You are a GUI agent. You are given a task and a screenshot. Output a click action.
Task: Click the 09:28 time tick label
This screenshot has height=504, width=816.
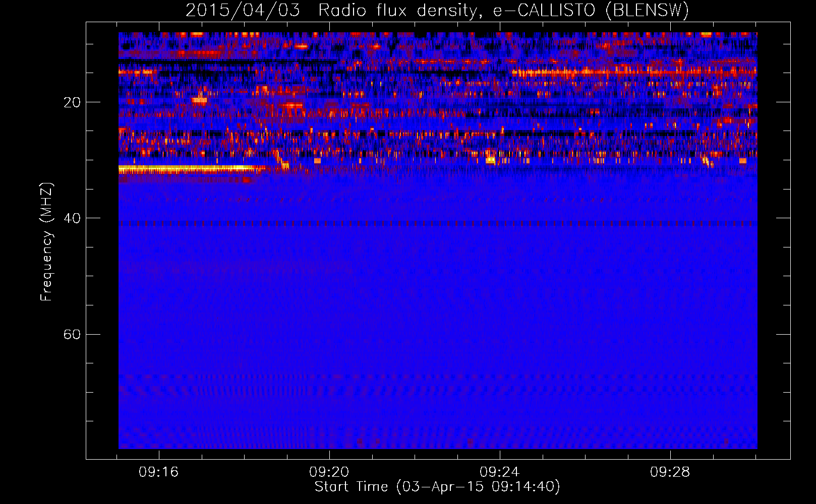[670, 472]
